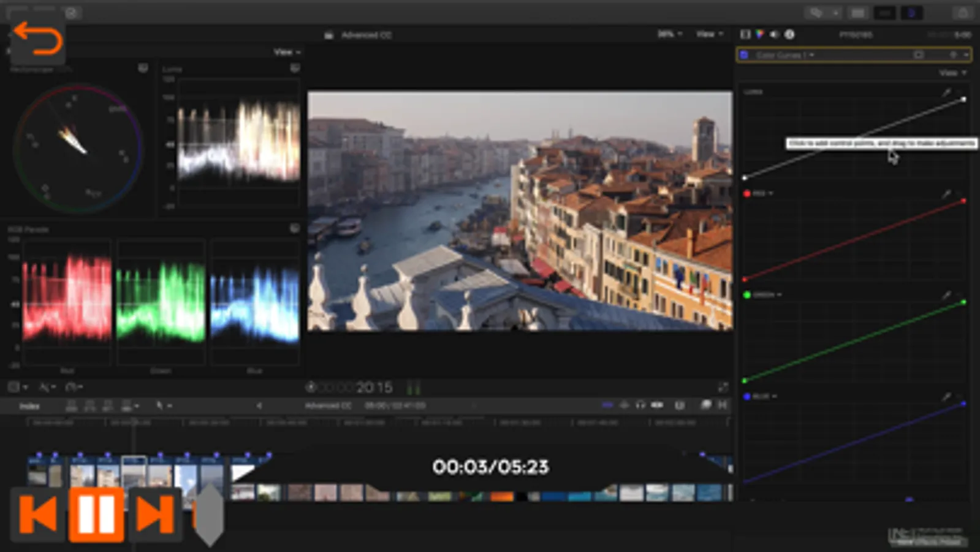This screenshot has width=980, height=552.
Task: Open the viewer zoom percentage dropdown
Action: tap(669, 34)
